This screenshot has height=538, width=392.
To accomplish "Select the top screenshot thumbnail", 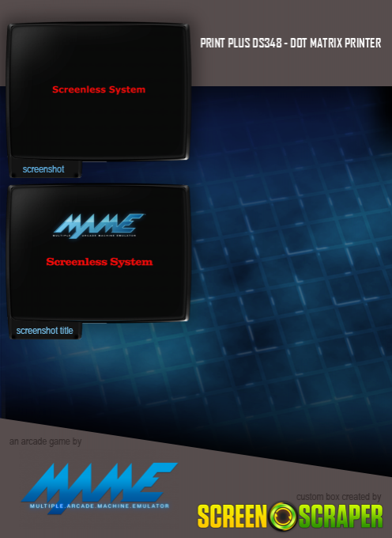I will 98,92.
